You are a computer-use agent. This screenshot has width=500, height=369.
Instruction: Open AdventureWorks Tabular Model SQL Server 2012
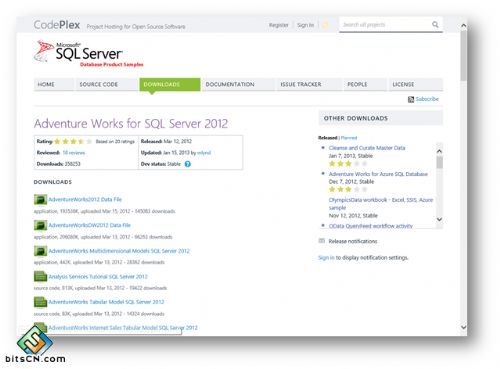coord(106,302)
